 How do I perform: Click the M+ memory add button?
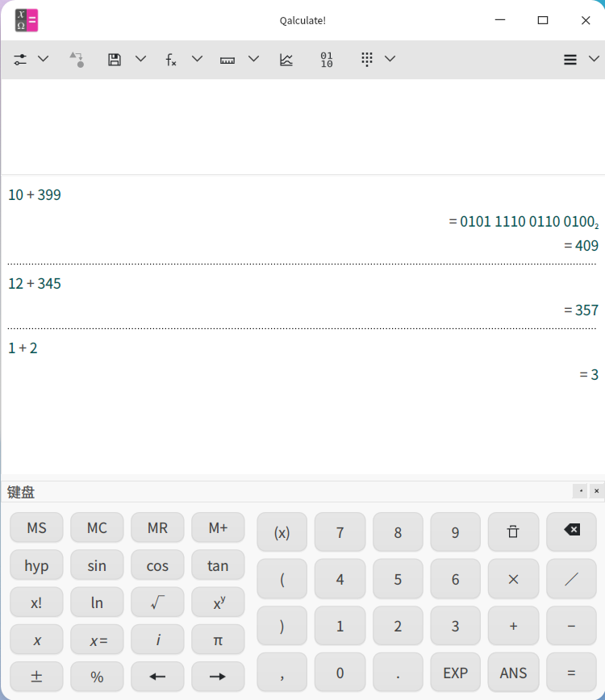tap(218, 527)
